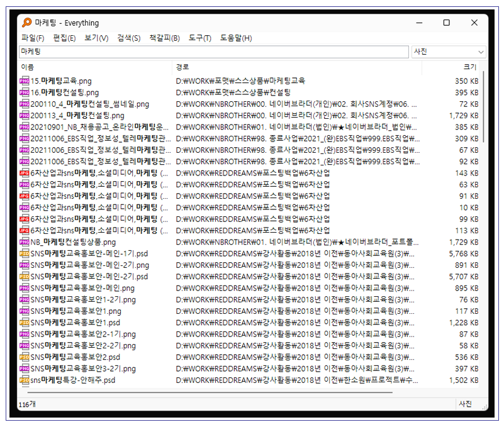
Task: Click the 5,707 KB size cell
Action: pyautogui.click(x=464, y=277)
